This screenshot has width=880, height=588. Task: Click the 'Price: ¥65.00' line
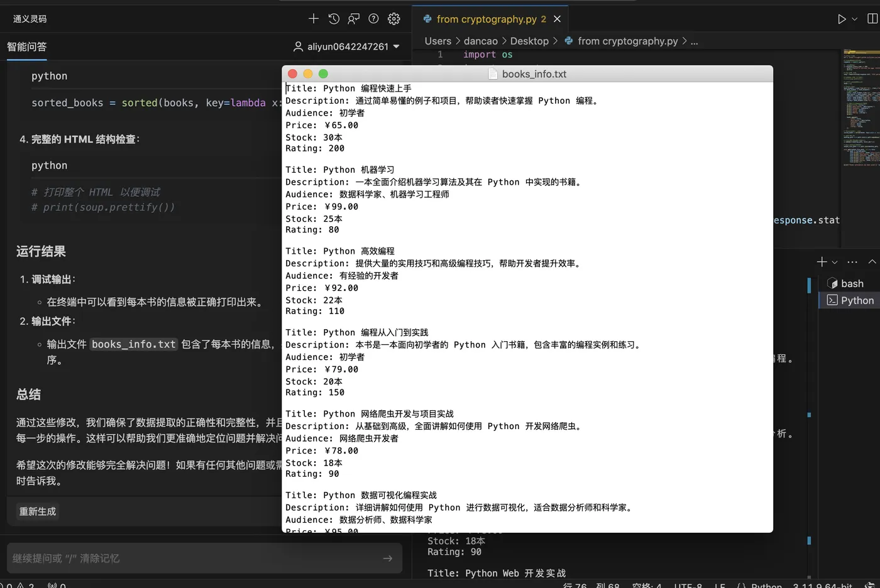(322, 125)
